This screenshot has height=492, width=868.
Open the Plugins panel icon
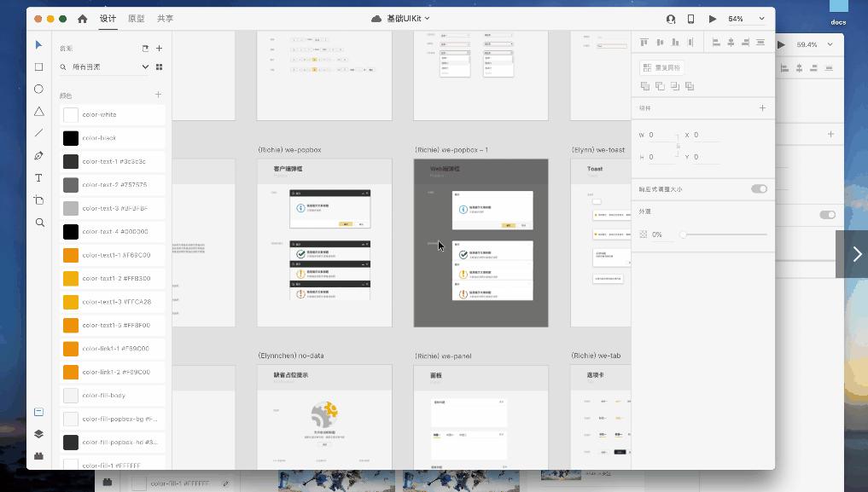[38, 456]
